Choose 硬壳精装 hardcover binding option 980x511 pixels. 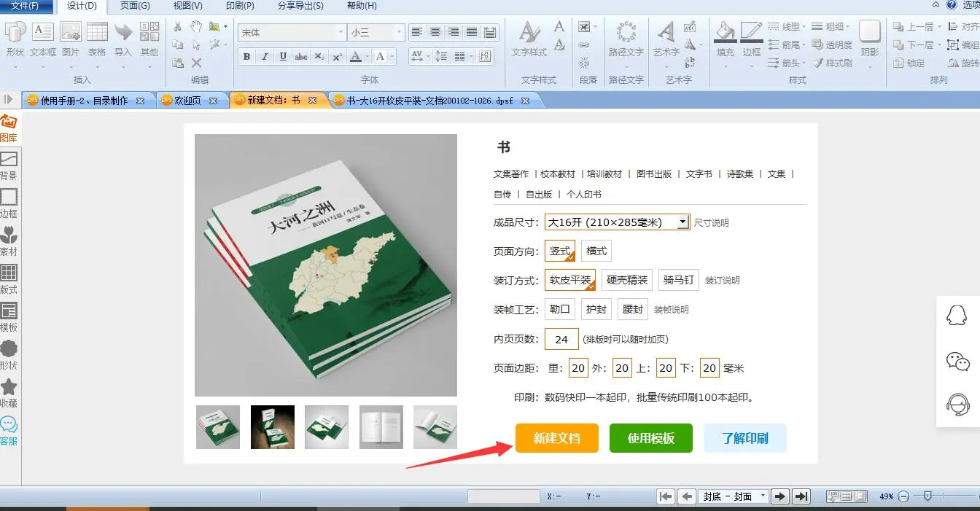[x=626, y=280]
